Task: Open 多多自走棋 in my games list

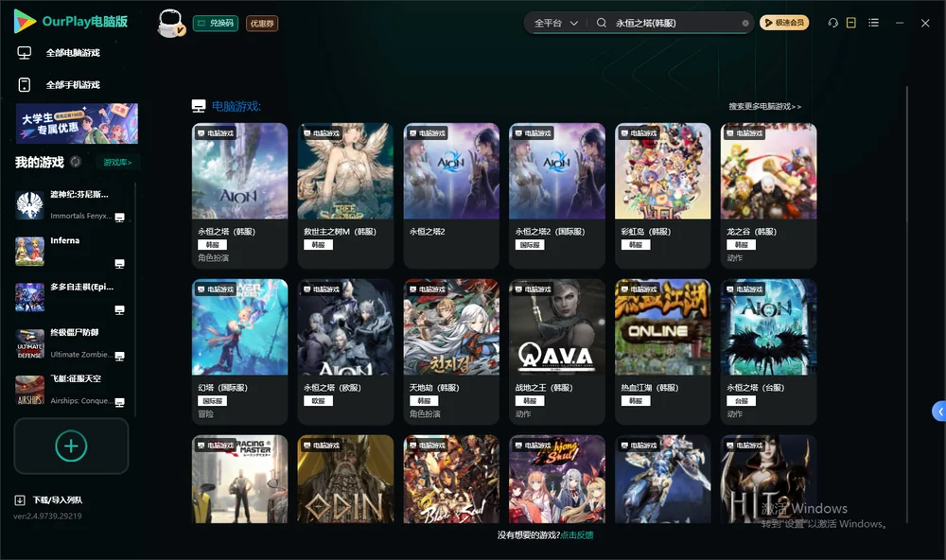Action: click(x=70, y=297)
